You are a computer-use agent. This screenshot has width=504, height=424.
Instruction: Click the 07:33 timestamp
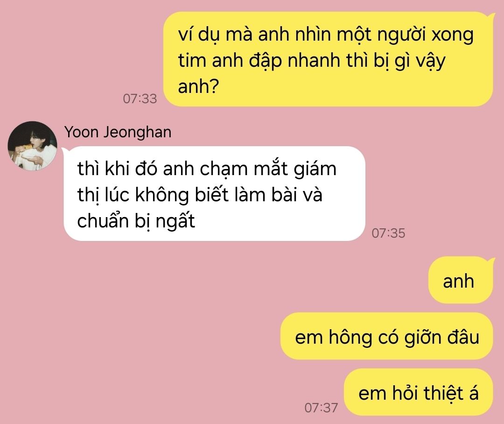click(x=140, y=99)
